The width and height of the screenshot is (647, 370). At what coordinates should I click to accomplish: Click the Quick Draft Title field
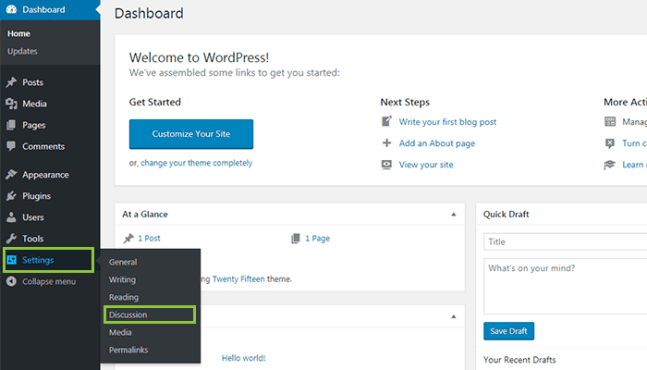(565, 242)
